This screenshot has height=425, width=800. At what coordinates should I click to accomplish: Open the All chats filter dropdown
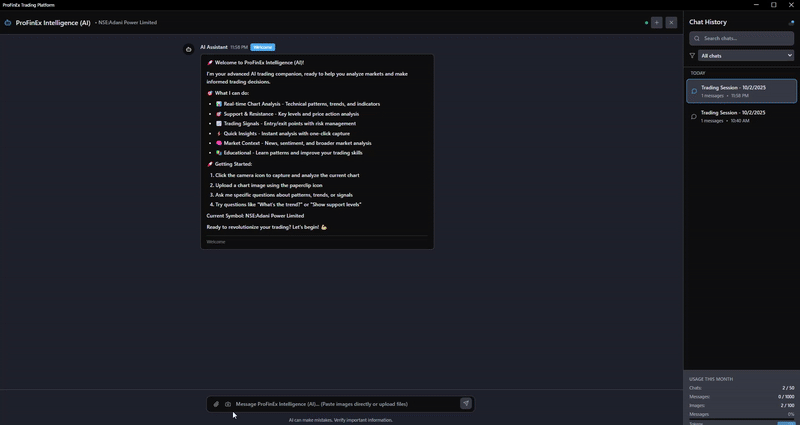point(746,56)
